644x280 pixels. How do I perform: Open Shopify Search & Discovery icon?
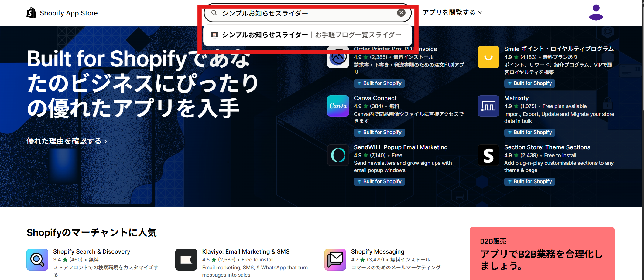(37, 260)
